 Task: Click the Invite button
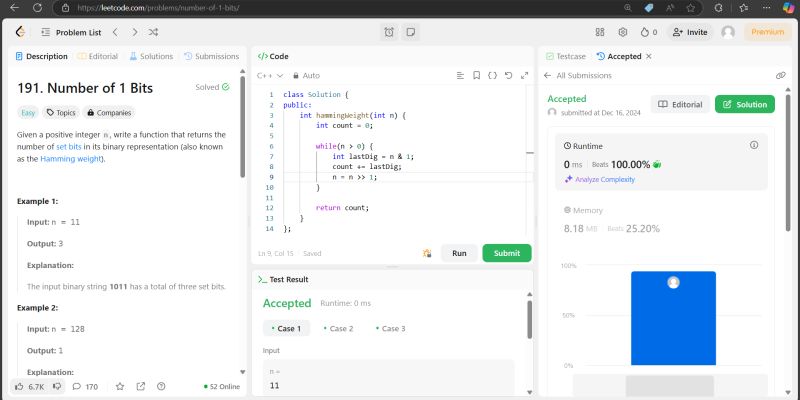(689, 32)
